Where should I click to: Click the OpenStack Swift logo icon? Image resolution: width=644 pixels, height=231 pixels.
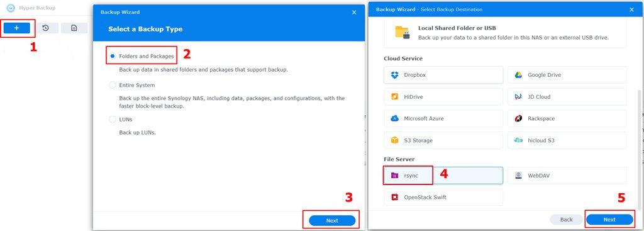point(395,197)
